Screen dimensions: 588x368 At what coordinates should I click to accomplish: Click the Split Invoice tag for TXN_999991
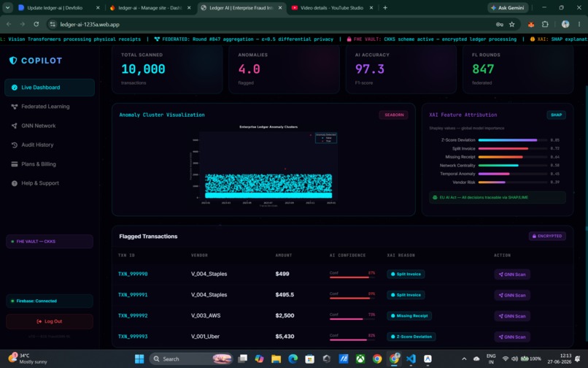pos(406,295)
